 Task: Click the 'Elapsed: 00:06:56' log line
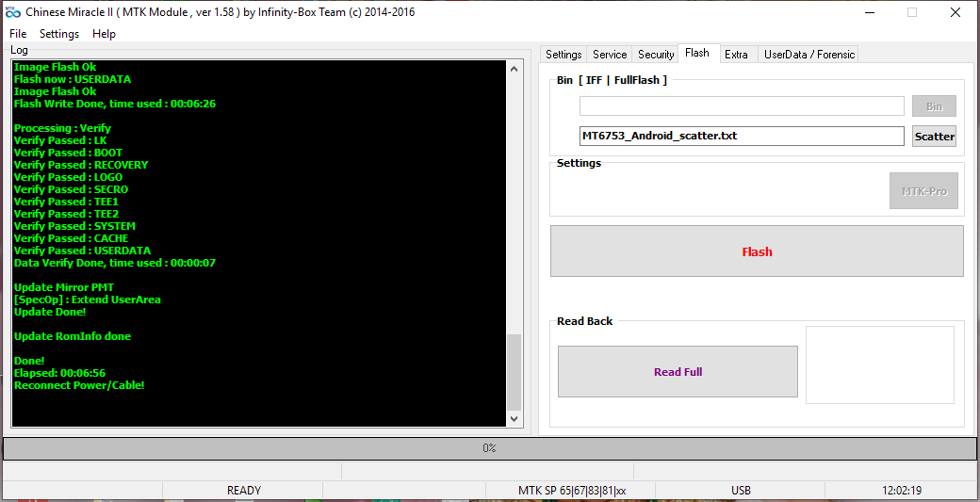click(x=60, y=373)
